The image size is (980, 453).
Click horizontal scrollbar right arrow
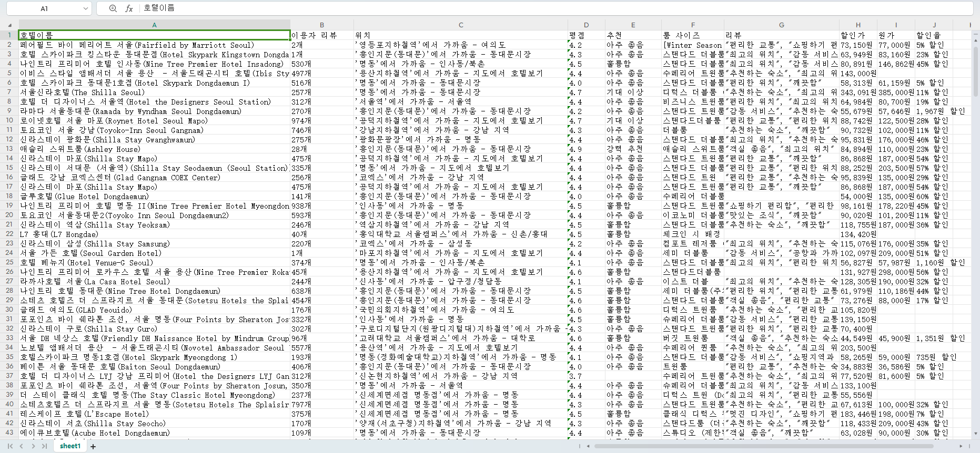pos(961,446)
